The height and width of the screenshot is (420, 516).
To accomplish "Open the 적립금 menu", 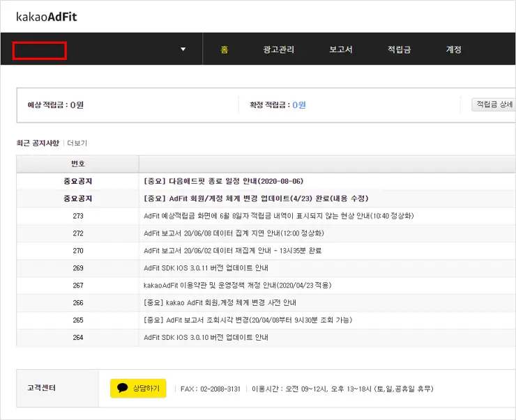I will 399,49.
